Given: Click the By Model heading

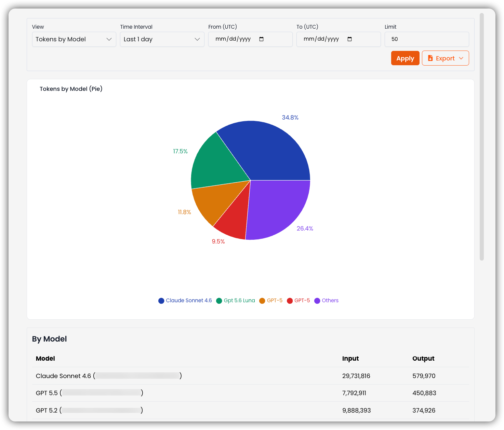Looking at the screenshot, I should [50, 339].
